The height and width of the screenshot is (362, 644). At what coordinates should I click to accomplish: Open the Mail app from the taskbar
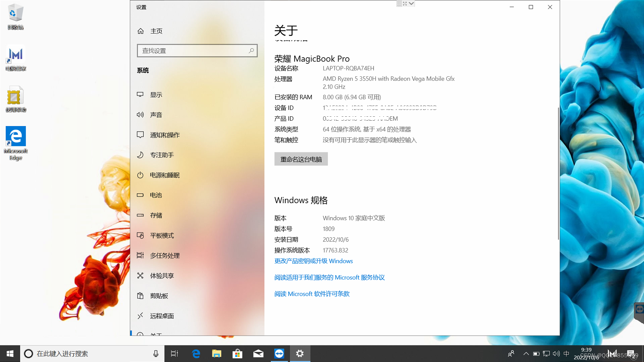[x=258, y=354]
